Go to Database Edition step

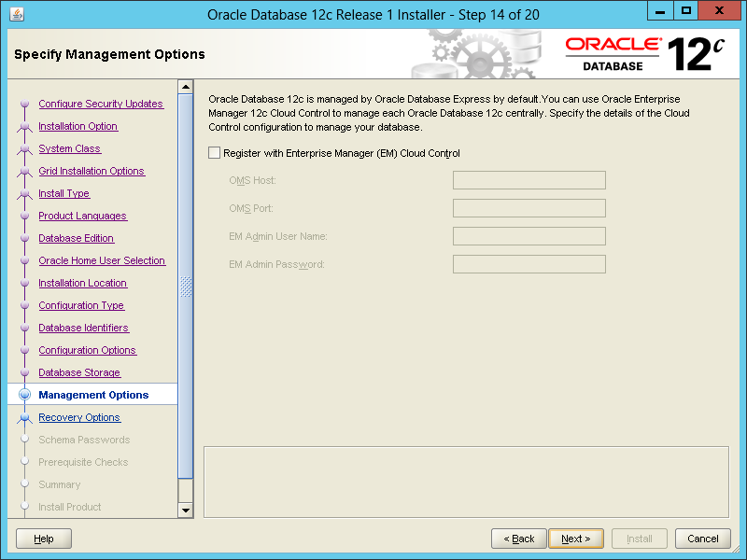(x=77, y=238)
